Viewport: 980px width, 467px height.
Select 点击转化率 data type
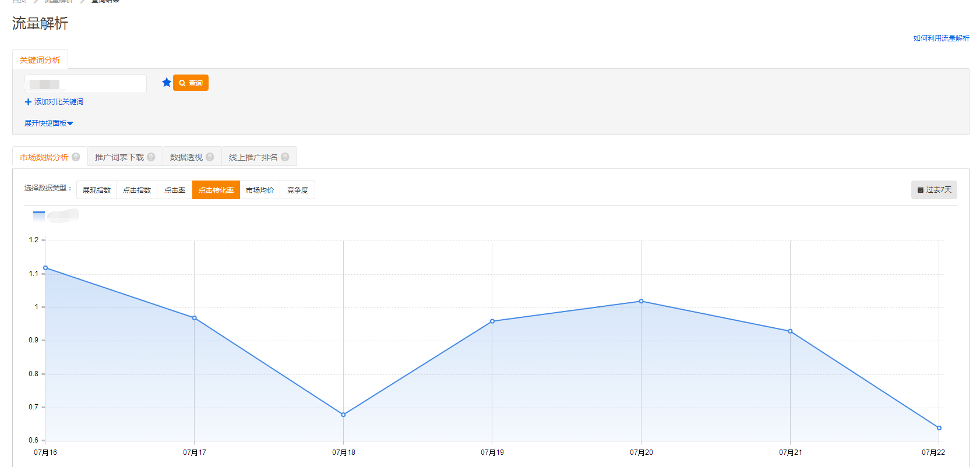tap(216, 190)
